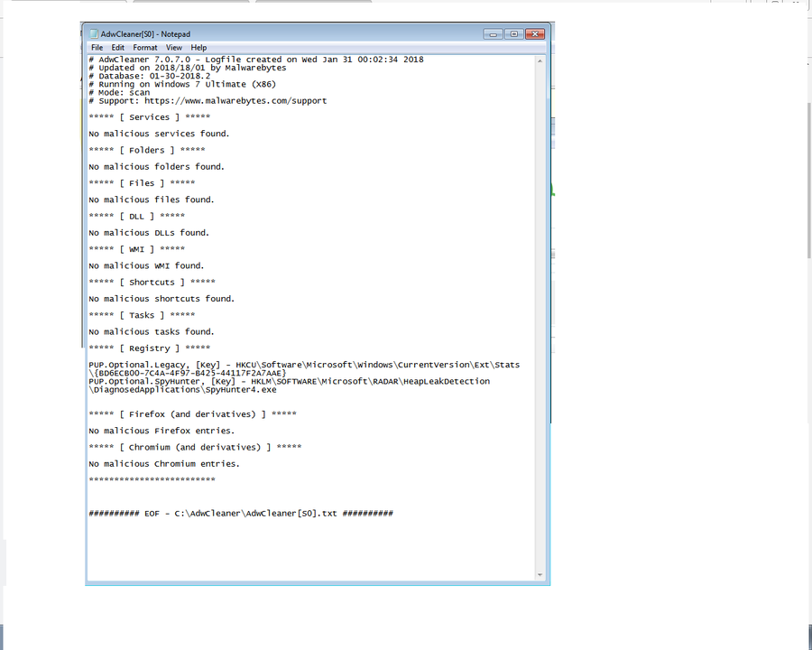Click the '{BD6ECB00-7C4A-4F97-B425-44117F2A7AAE}' GUID line
This screenshot has width=812, height=650.
188,373
